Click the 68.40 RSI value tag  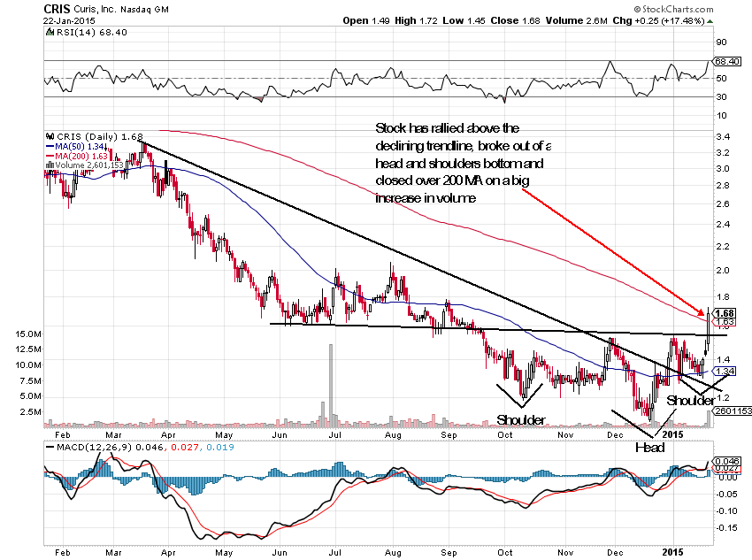pyautogui.click(x=727, y=61)
